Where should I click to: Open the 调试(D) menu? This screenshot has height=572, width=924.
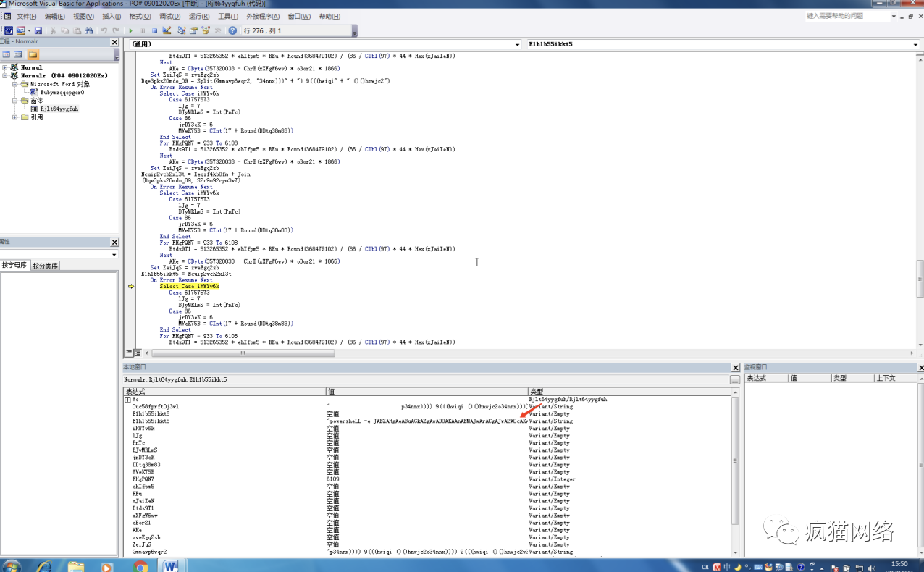[169, 17]
